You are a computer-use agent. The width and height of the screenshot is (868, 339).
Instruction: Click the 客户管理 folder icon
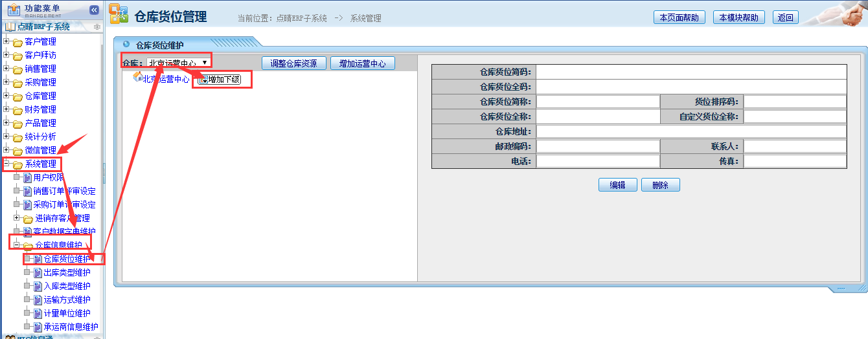pyautogui.click(x=17, y=42)
